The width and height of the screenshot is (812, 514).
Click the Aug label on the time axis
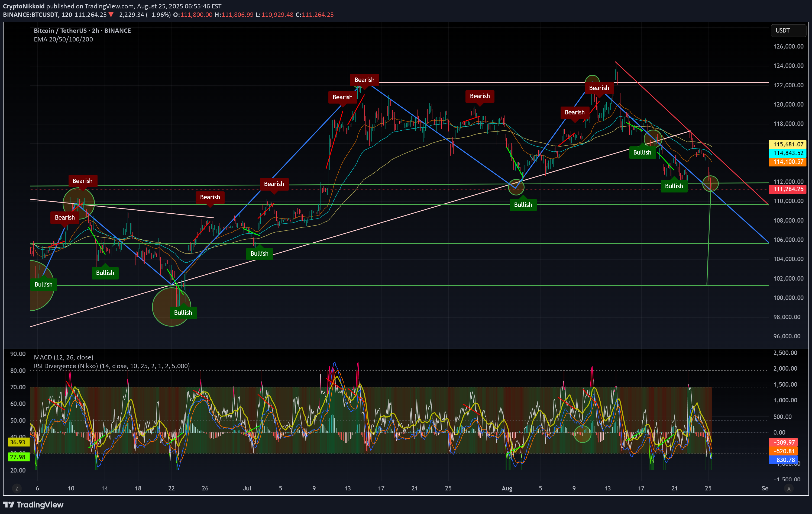click(x=507, y=488)
